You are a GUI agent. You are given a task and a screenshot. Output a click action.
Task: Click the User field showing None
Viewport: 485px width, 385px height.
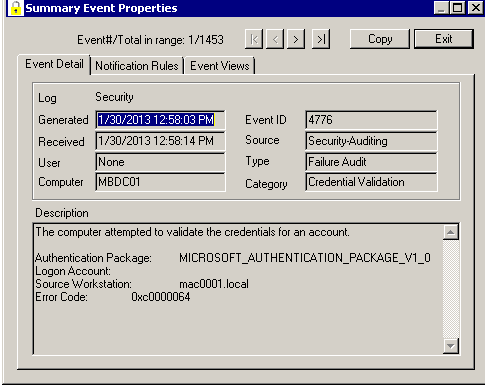pyautogui.click(x=160, y=162)
